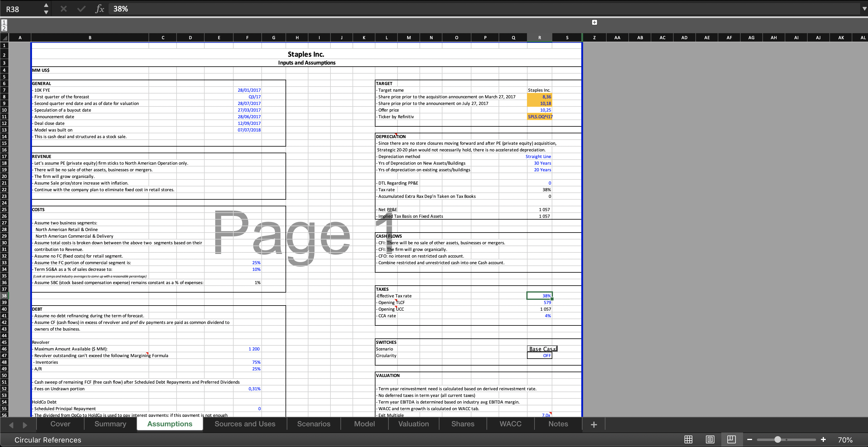Select the Circularity OFF cell
Viewport: 868px width, 447px height.
tap(539, 355)
